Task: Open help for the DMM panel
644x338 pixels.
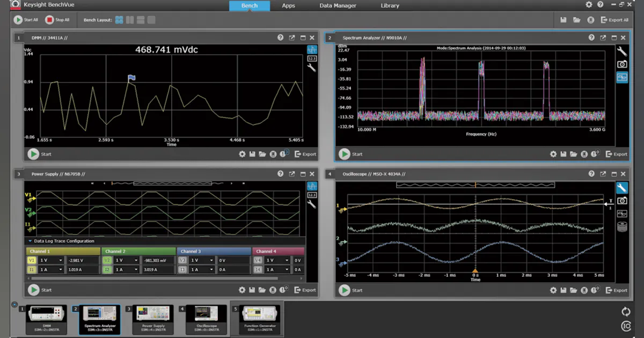Action: pos(281,38)
